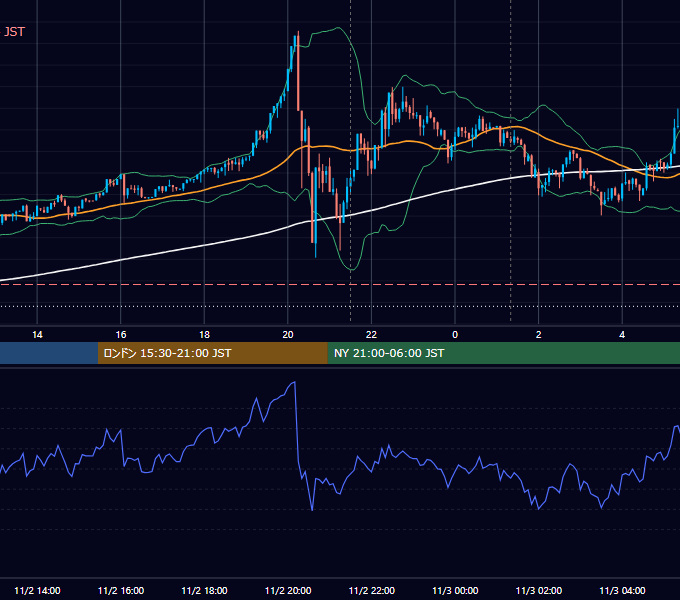
Task: Click the 16 hour label on upper axis
Action: pyautogui.click(x=121, y=335)
